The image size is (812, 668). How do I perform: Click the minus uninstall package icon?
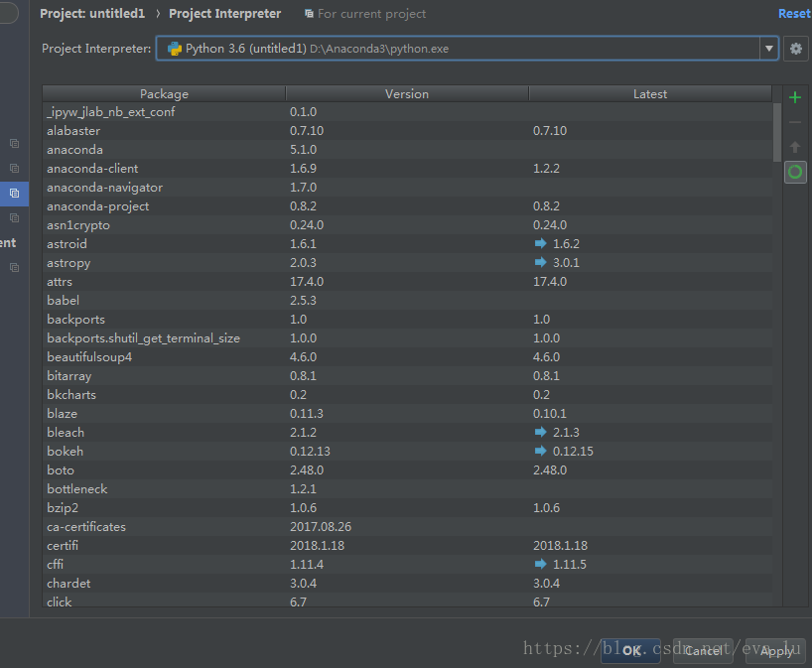[795, 122]
